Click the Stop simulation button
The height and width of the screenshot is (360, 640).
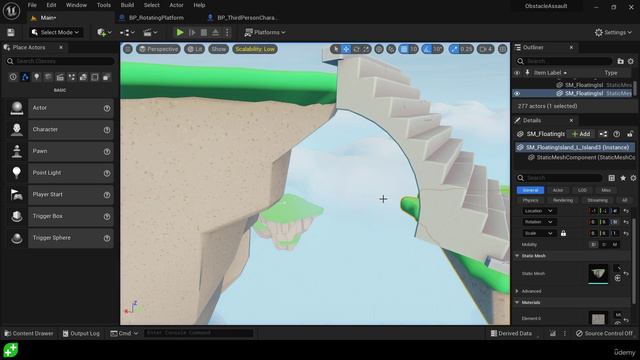pyautogui.click(x=204, y=32)
